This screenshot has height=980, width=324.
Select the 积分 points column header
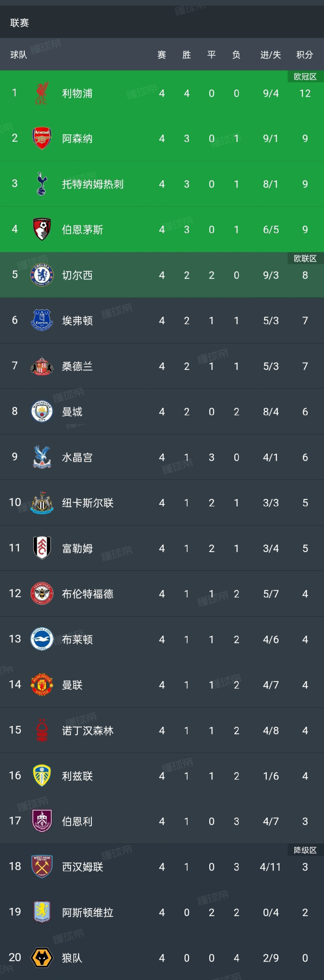[x=305, y=55]
